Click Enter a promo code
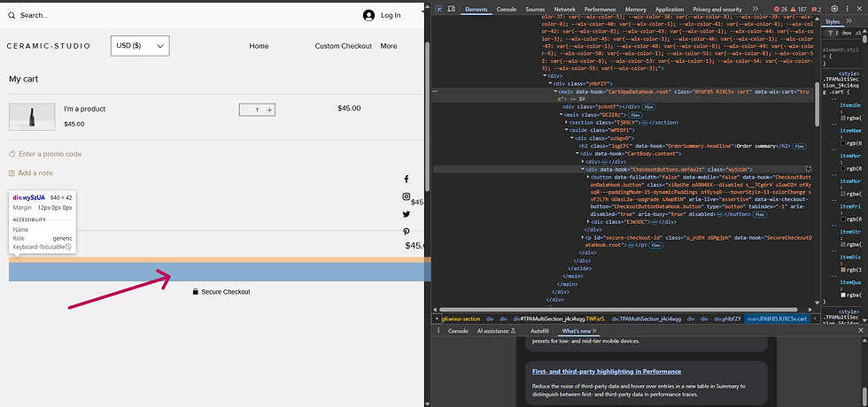Viewport: 868px width, 407px height. [50, 154]
